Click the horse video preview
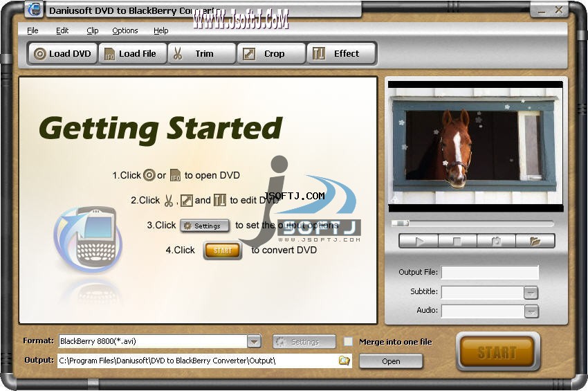Viewport: 588px width, 391px height. (x=475, y=146)
